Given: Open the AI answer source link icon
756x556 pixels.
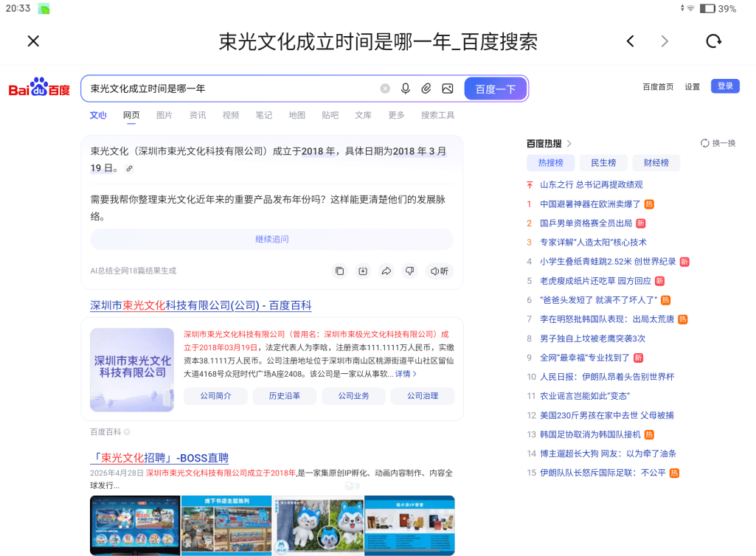Looking at the screenshot, I should click(x=129, y=168).
